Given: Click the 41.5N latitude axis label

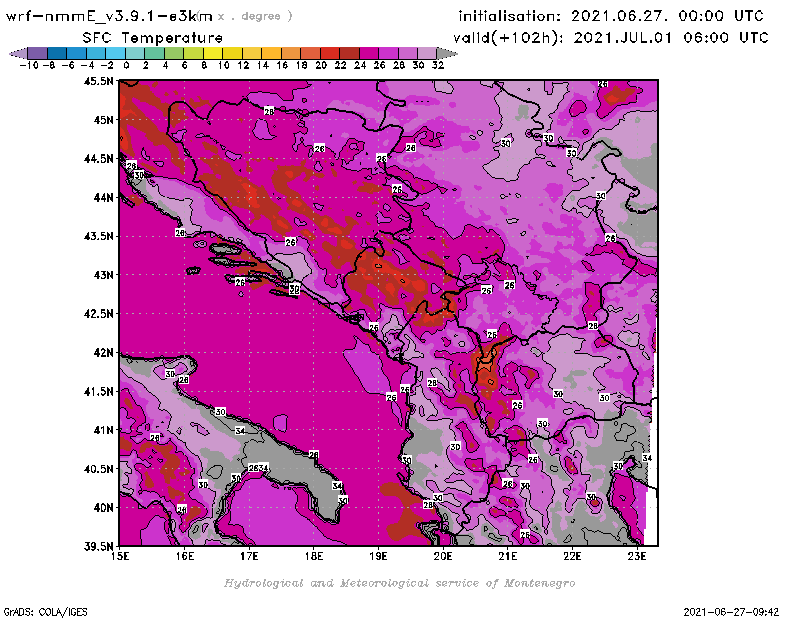Looking at the screenshot, I should tap(98, 391).
